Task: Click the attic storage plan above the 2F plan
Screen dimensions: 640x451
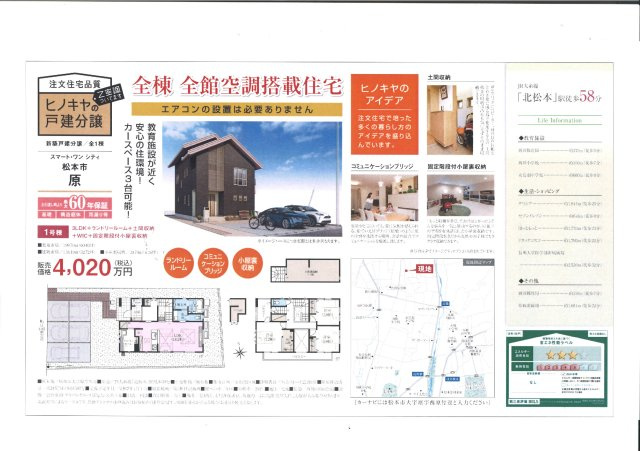Action: 305,270
